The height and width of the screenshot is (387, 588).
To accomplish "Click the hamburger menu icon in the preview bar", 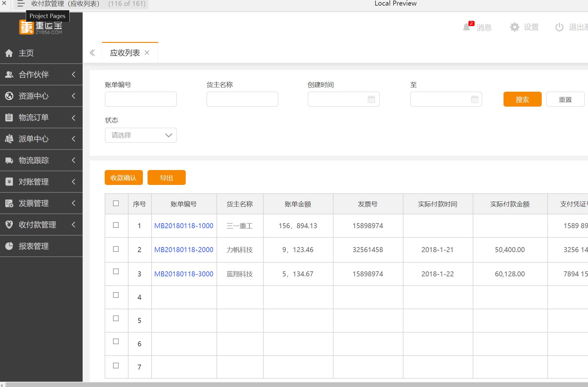I will tap(21, 4).
